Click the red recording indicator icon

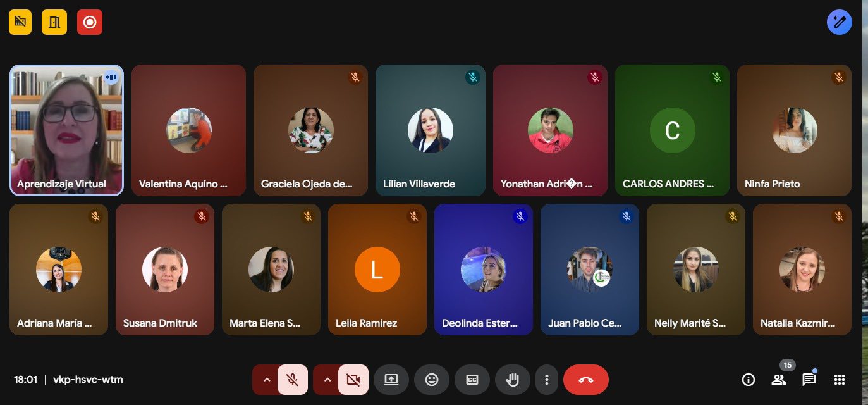(90, 22)
